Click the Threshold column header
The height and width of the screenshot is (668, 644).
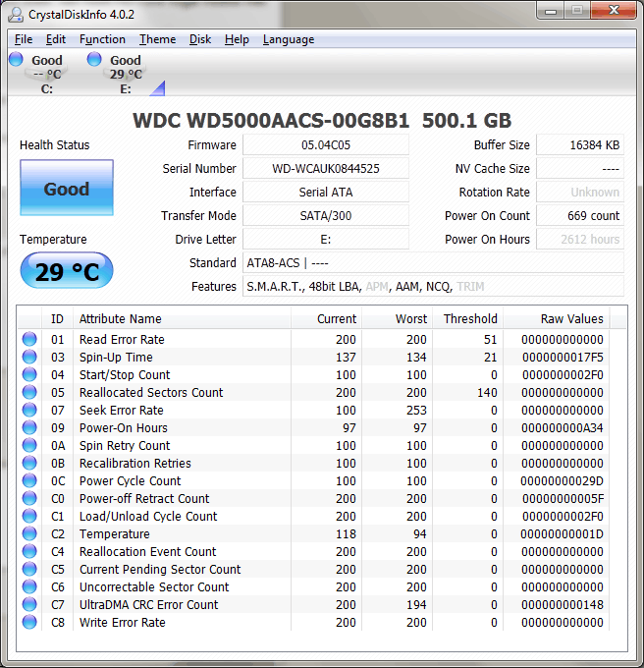467,318
